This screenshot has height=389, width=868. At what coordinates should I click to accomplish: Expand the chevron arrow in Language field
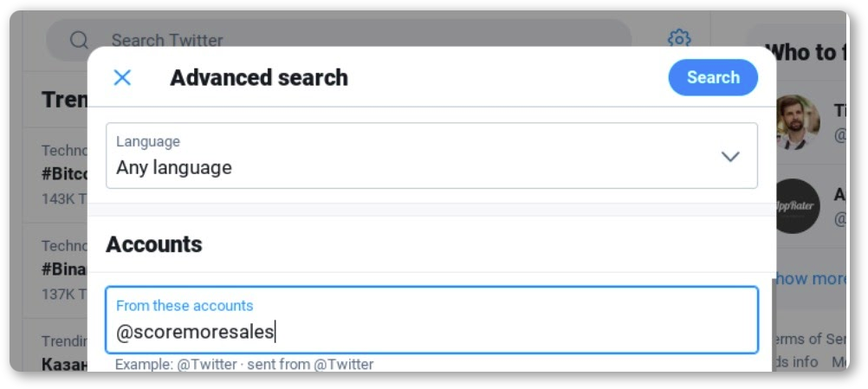tap(730, 157)
